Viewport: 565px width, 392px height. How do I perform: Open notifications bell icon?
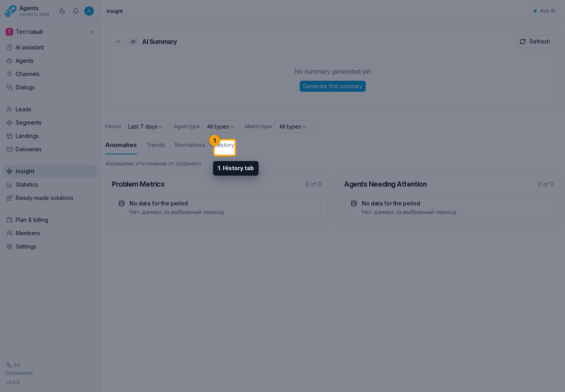(76, 11)
